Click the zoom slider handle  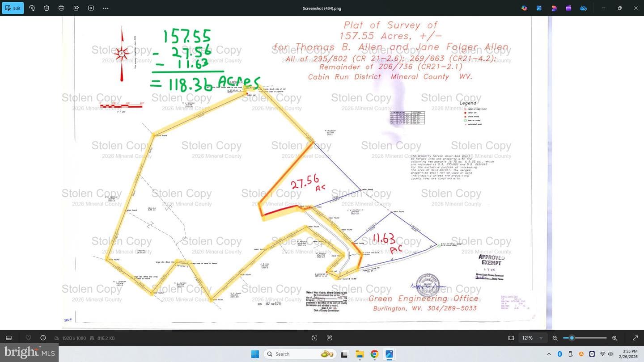click(x=572, y=338)
